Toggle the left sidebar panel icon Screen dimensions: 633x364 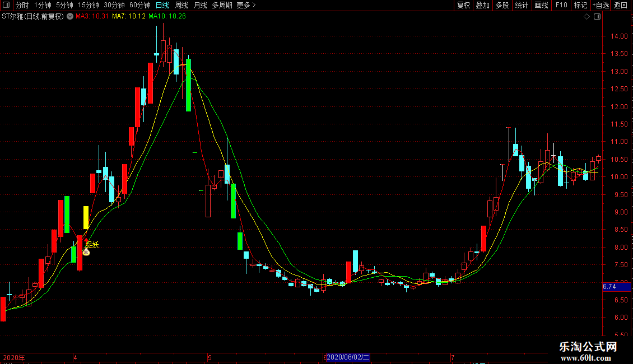click(x=6, y=5)
